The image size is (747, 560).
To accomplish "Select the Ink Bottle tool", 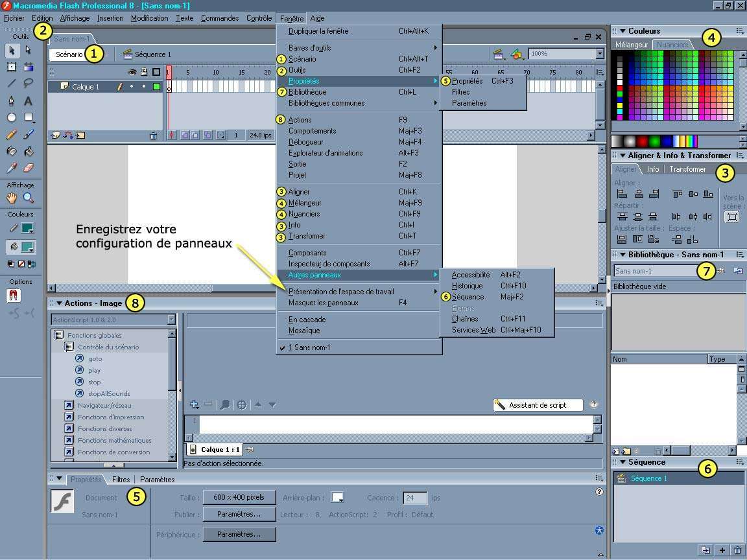I will tap(12, 152).
